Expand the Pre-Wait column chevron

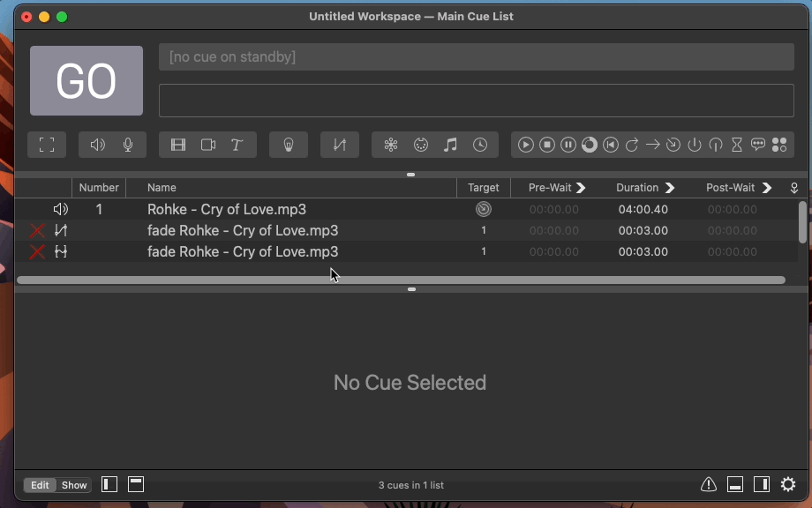tap(581, 188)
